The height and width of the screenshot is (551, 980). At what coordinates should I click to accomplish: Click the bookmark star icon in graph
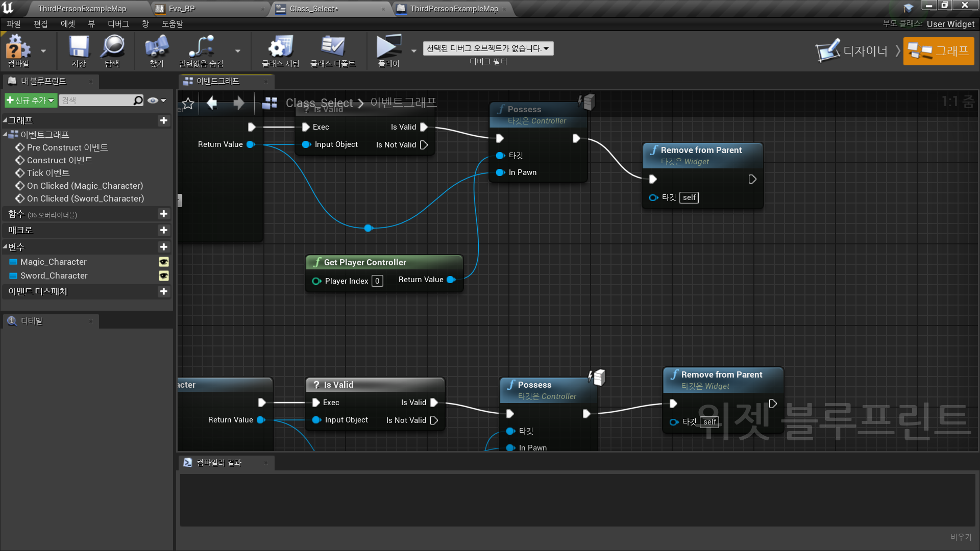188,104
